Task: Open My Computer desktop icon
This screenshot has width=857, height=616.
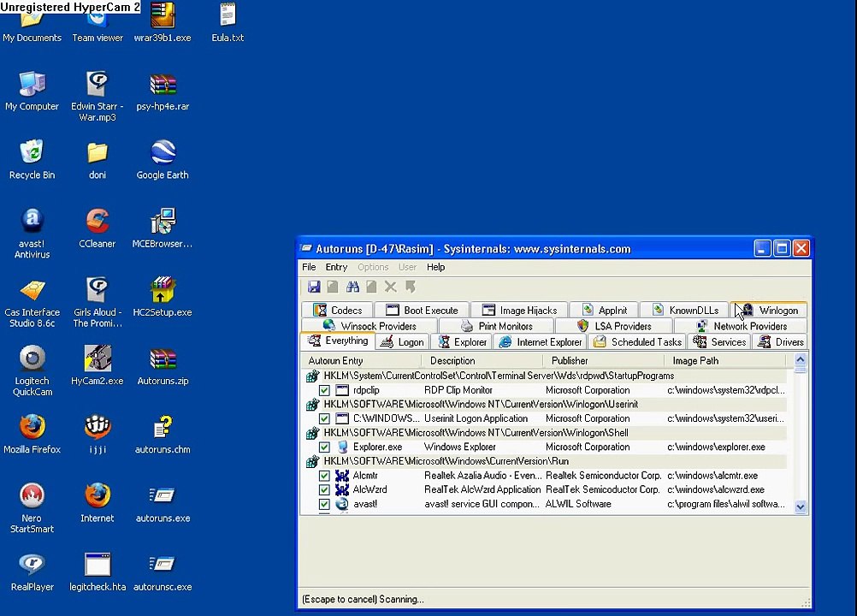Action: [x=32, y=92]
